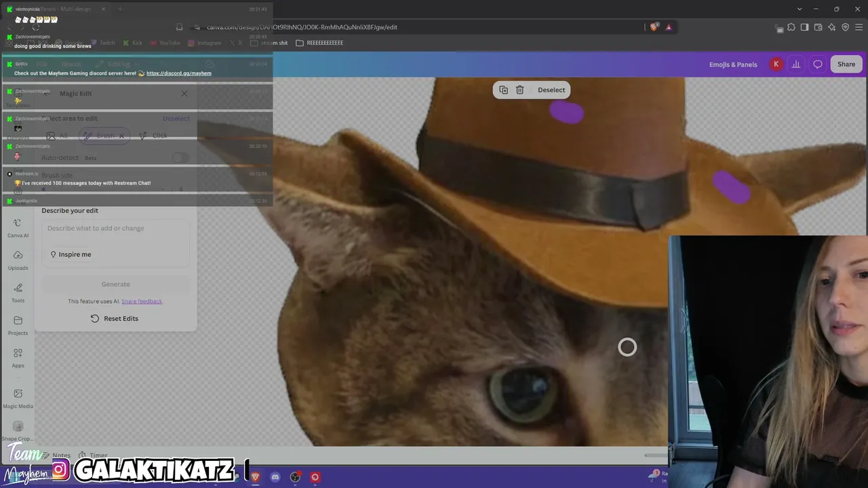Open the Projects panel

[x=18, y=325]
